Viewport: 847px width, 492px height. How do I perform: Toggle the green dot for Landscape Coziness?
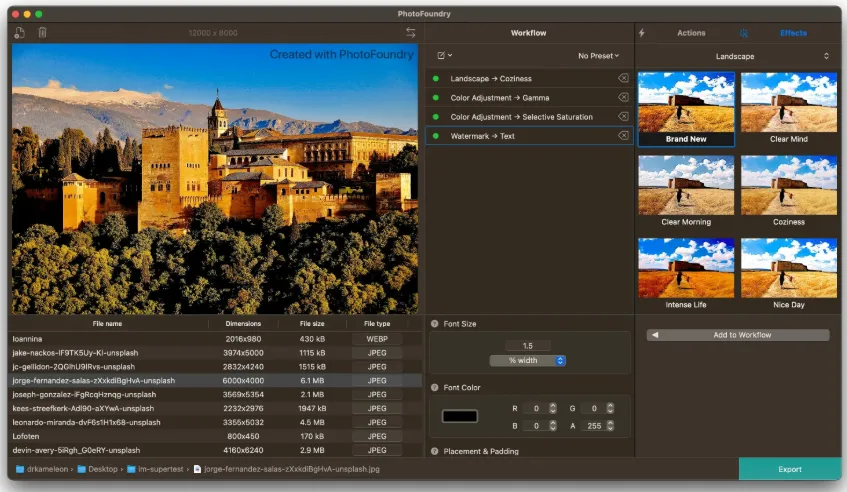436,78
